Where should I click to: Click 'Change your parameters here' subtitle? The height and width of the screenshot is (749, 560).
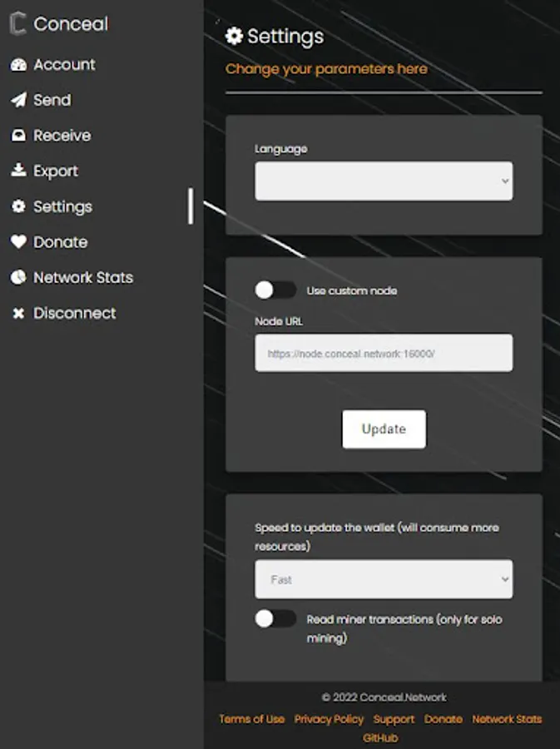(x=326, y=69)
